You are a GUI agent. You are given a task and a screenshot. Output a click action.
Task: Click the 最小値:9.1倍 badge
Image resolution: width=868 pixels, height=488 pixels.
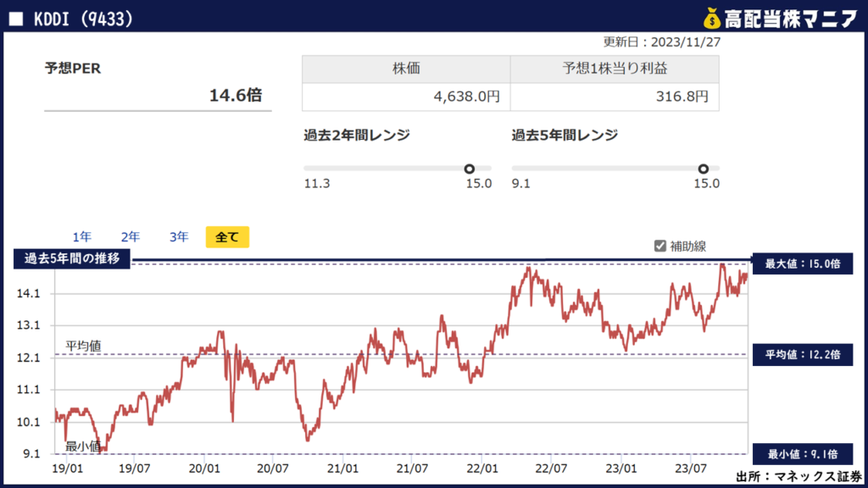click(x=803, y=454)
